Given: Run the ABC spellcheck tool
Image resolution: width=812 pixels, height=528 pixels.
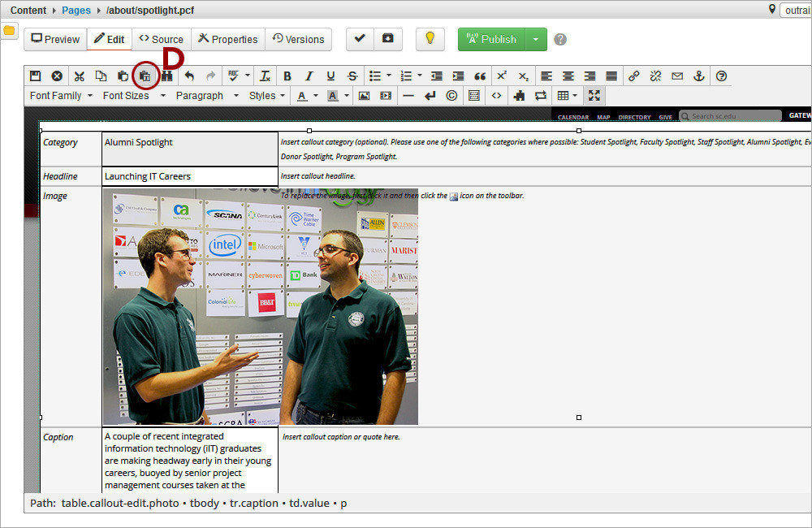Looking at the screenshot, I should [x=234, y=76].
